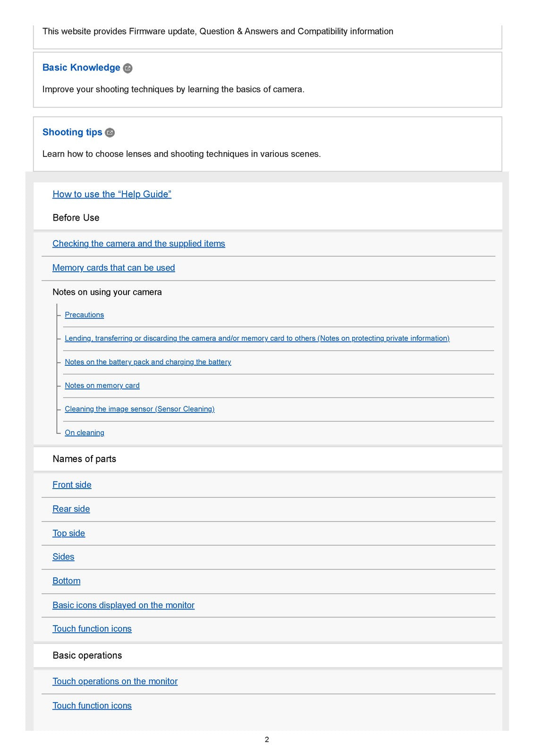Open Touch operations on the monitor
Image resolution: width=534 pixels, height=756 pixels.
coord(115,681)
